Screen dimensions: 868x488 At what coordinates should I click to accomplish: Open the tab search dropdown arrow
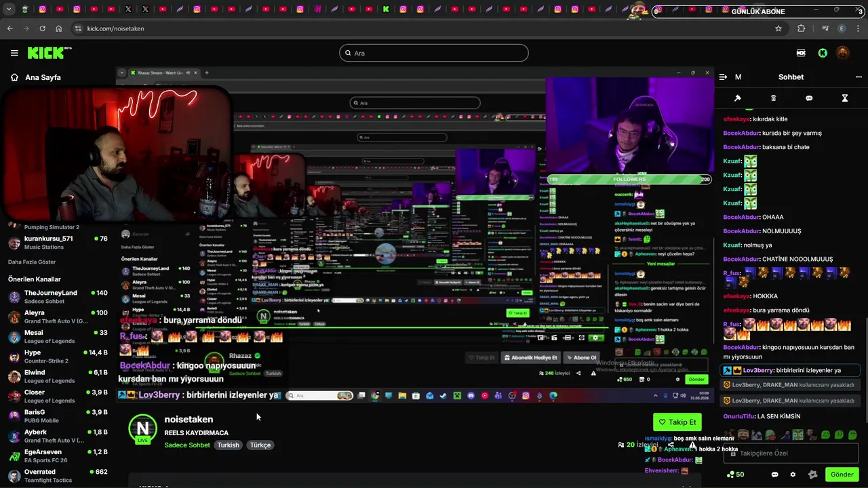(7, 9)
